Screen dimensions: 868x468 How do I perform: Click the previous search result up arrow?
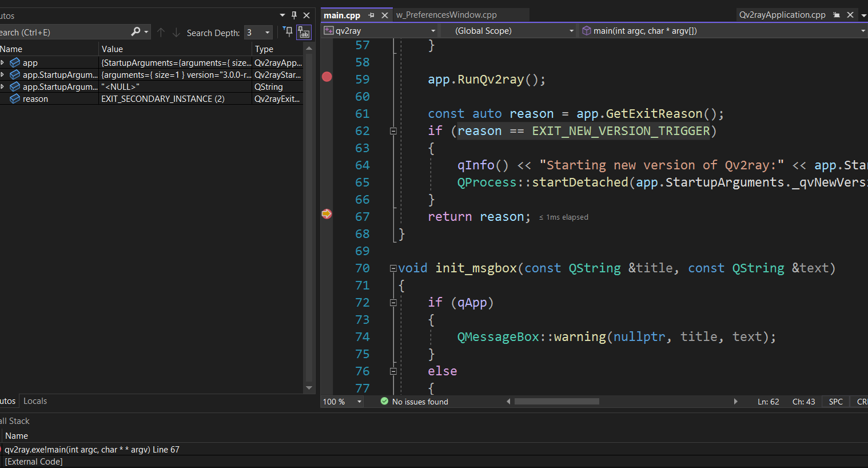[161, 33]
